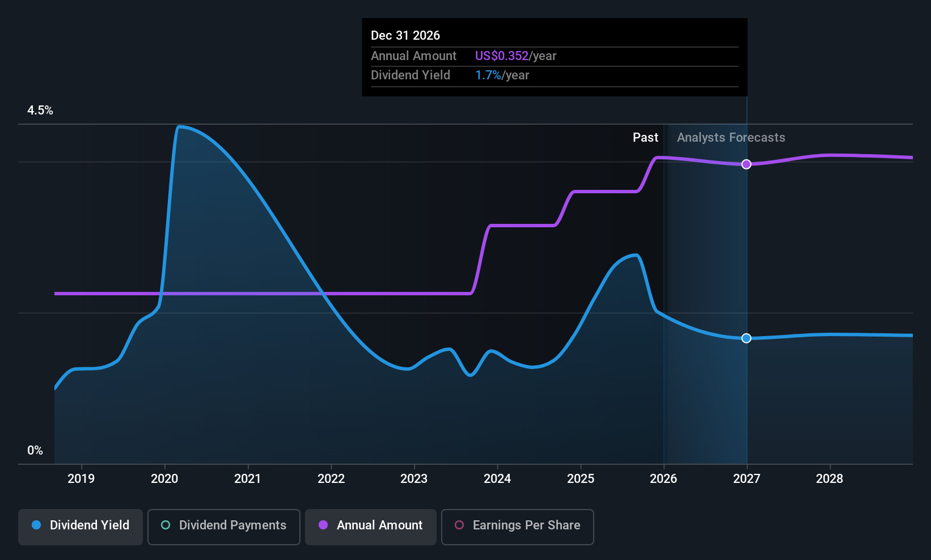The image size is (931, 560).
Task: Click the Earnings Per Share hollow circle icon
Action: click(459, 525)
